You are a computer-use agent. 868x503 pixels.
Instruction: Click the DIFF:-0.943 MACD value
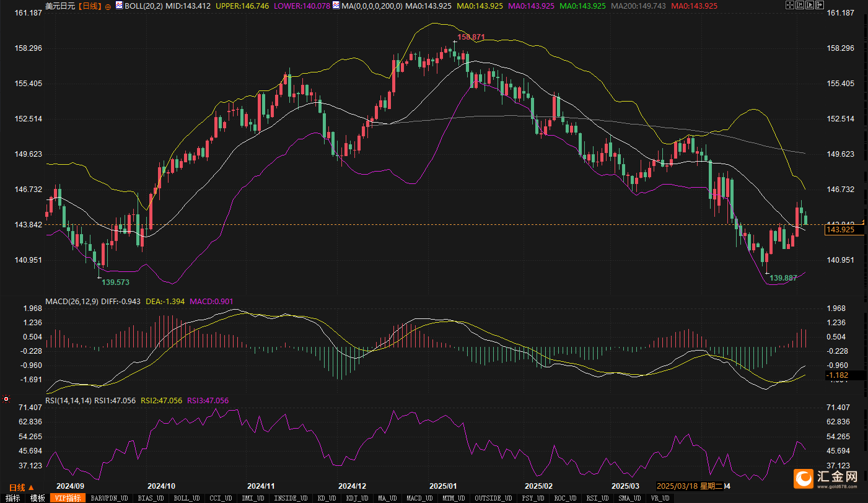(x=120, y=302)
